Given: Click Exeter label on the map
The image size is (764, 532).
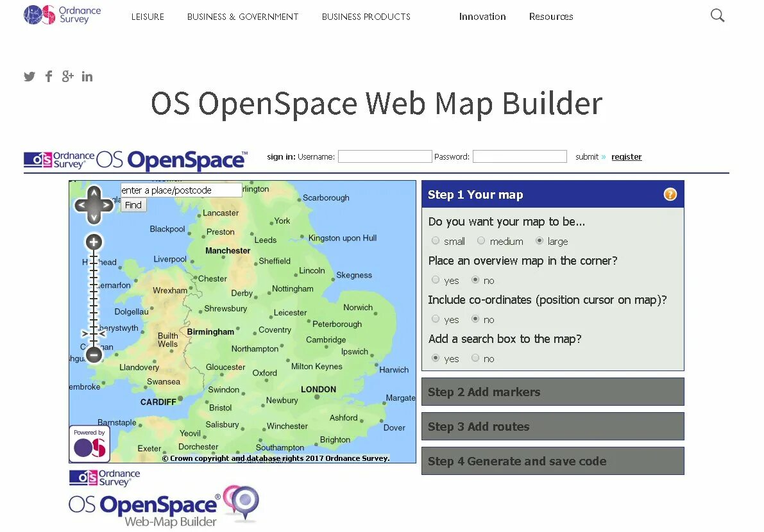Looking at the screenshot, I should tap(149, 448).
